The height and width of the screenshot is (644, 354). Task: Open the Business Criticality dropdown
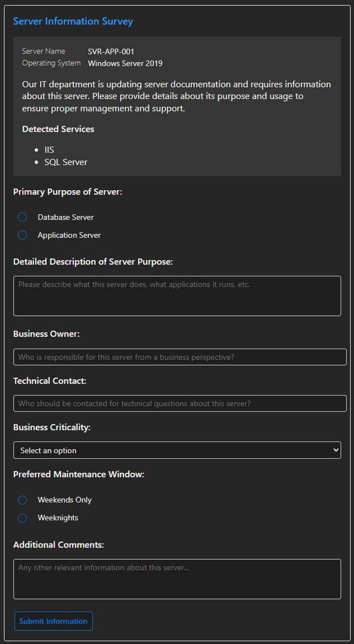coord(177,450)
